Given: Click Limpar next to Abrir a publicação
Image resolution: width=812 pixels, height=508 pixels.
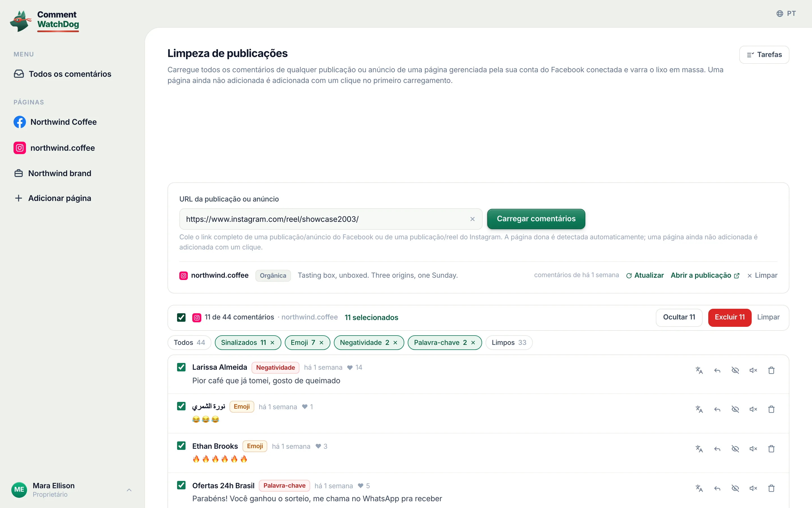Looking at the screenshot, I should [762, 275].
